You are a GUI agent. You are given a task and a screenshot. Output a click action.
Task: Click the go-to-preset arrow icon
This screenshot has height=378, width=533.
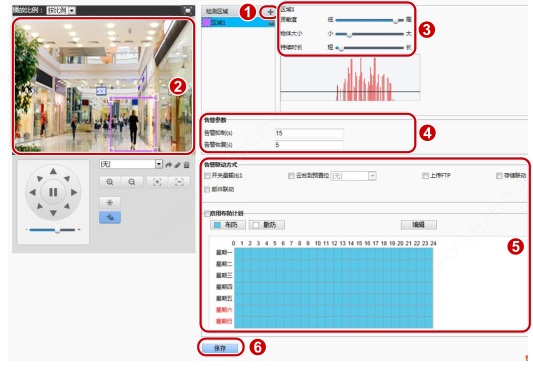point(169,165)
